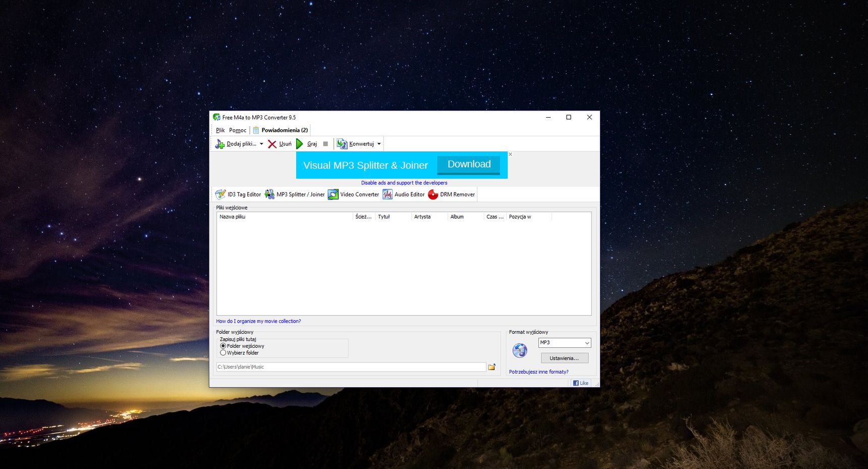The image size is (868, 469).
Task: Click the Visual MP3 Splitter & Joiner banner text
Action: pos(365,165)
